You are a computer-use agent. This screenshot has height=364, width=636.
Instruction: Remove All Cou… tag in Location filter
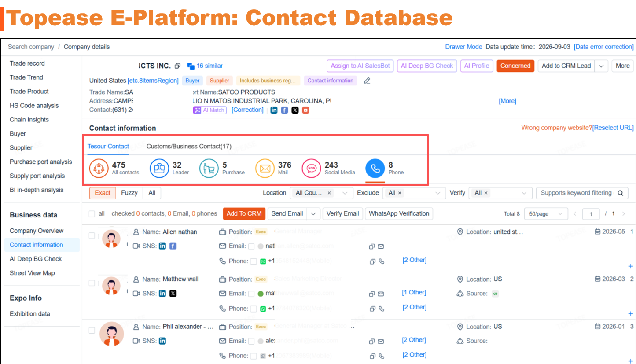329,193
